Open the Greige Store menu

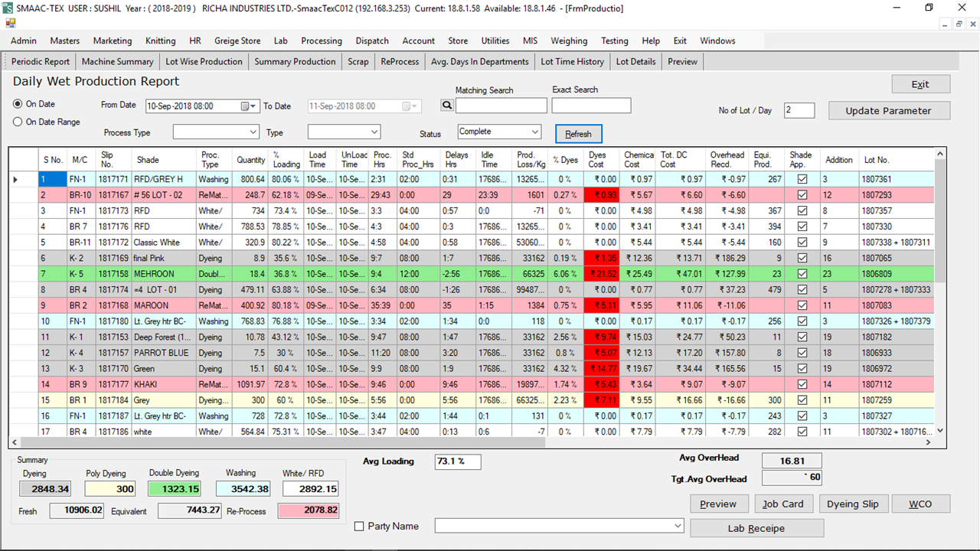coord(237,41)
